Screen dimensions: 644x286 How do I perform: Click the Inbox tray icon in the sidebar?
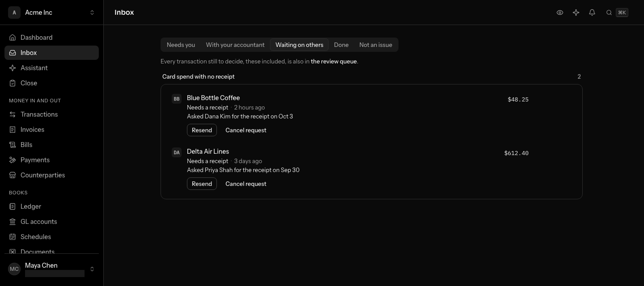coord(13,53)
